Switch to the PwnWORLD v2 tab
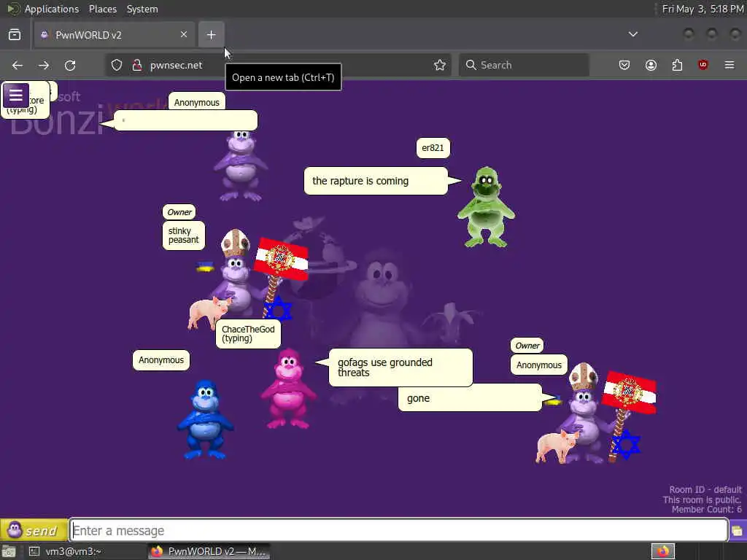Image resolution: width=747 pixels, height=560 pixels. tap(115, 35)
